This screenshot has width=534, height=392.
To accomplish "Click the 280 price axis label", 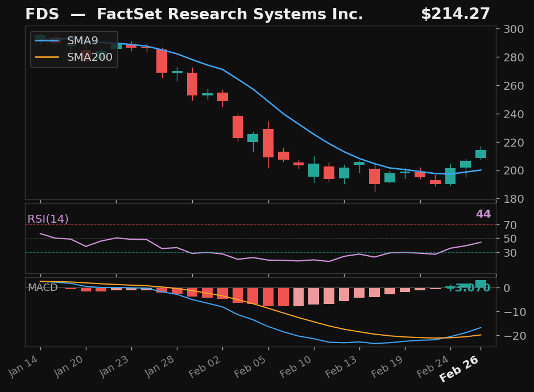I will (514, 57).
